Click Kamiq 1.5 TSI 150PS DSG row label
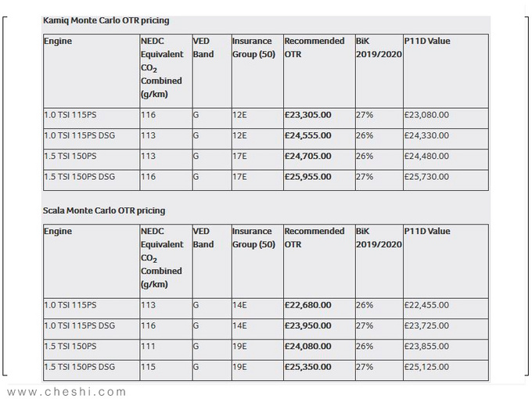The image size is (532, 399). (x=79, y=177)
